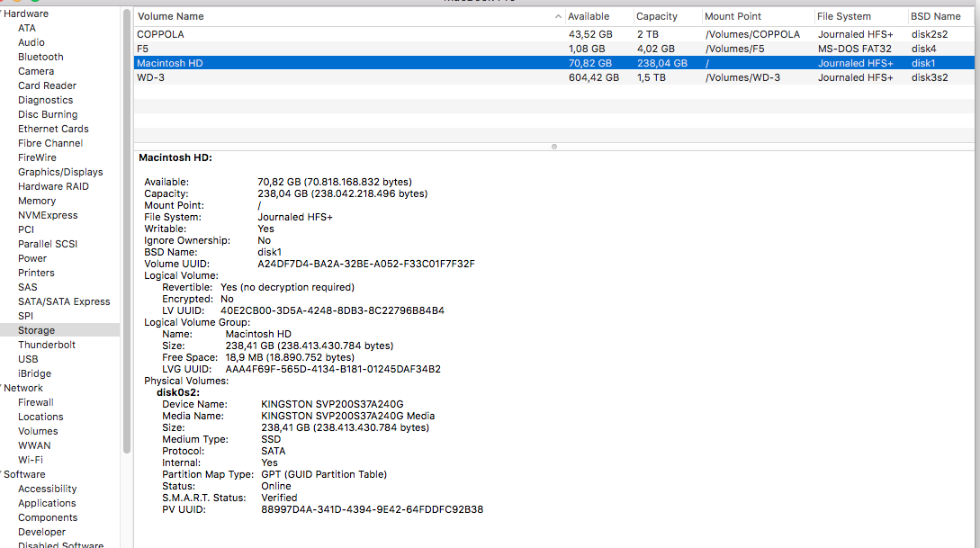Sort by BSD Name column
Image resolution: width=980 pixels, height=548 pixels.
(x=940, y=16)
